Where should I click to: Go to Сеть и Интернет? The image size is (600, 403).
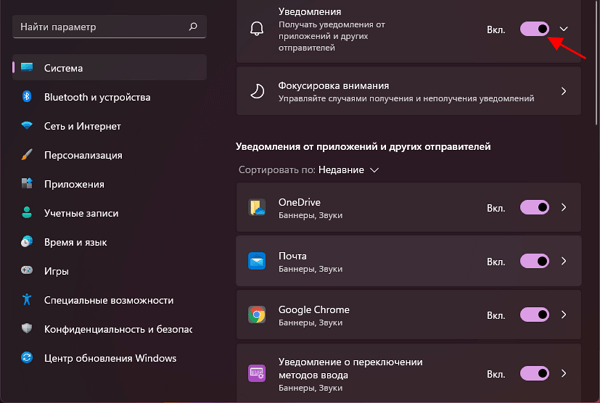pyautogui.click(x=110, y=126)
